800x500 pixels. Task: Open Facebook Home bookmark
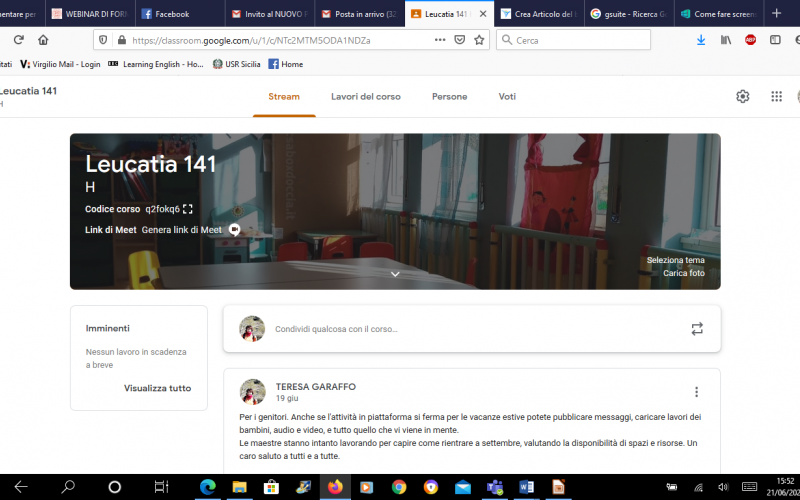tap(286, 64)
